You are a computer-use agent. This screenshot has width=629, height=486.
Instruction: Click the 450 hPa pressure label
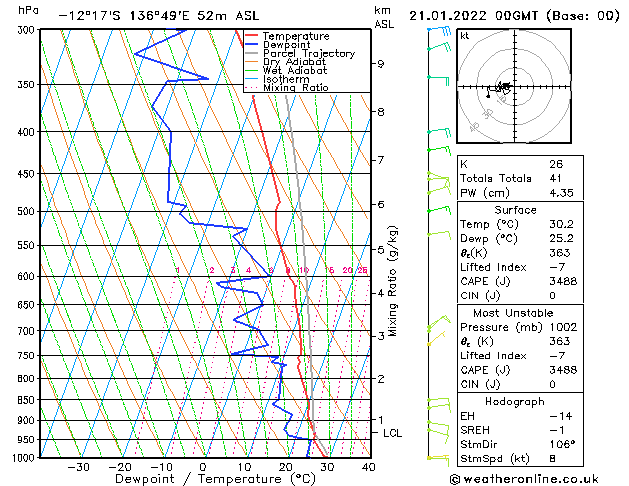(x=28, y=174)
